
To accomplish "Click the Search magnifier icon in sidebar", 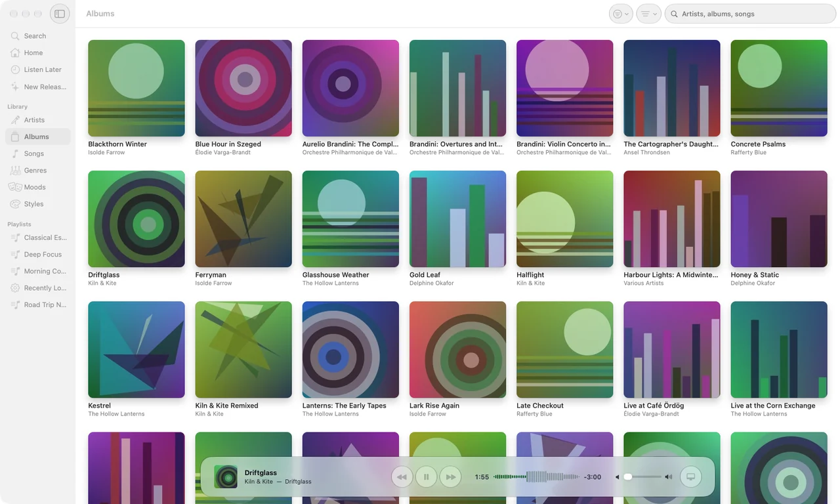I will [15, 36].
